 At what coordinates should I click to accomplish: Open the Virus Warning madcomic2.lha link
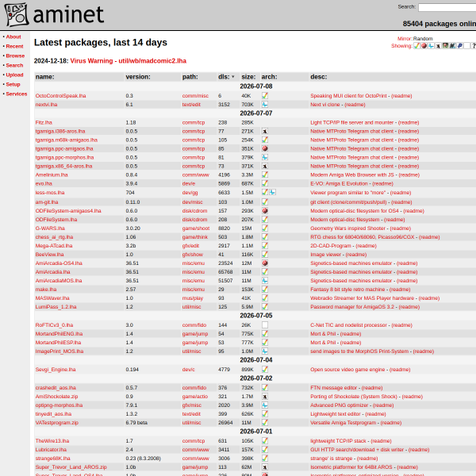coord(128,61)
